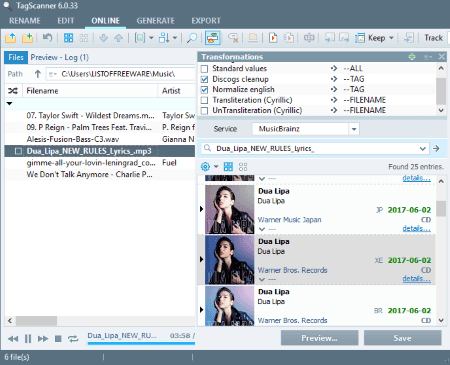Add a transformation with the green plus icon

point(412,57)
